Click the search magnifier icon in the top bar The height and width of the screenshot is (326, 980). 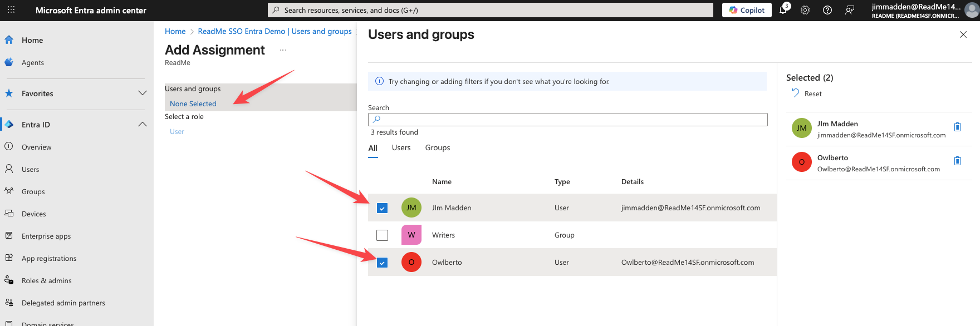click(x=276, y=10)
